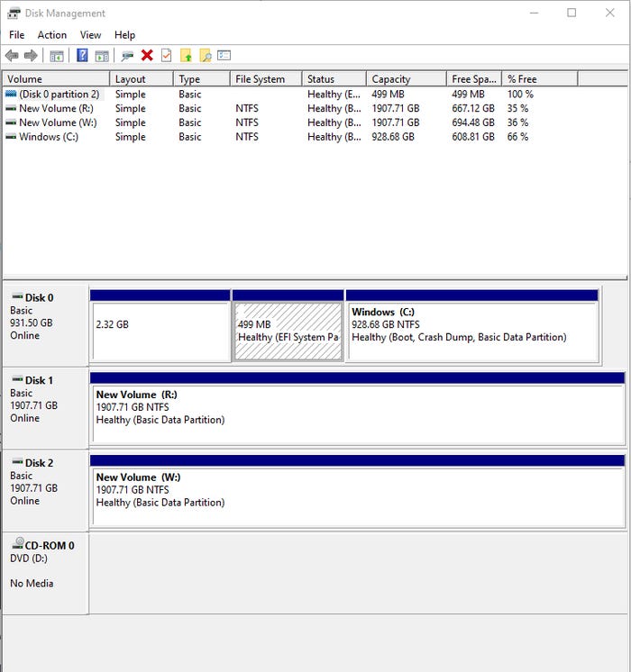Open Help via the blue question mark icon
Screen dimensions: 631x672
pyautogui.click(x=82, y=55)
